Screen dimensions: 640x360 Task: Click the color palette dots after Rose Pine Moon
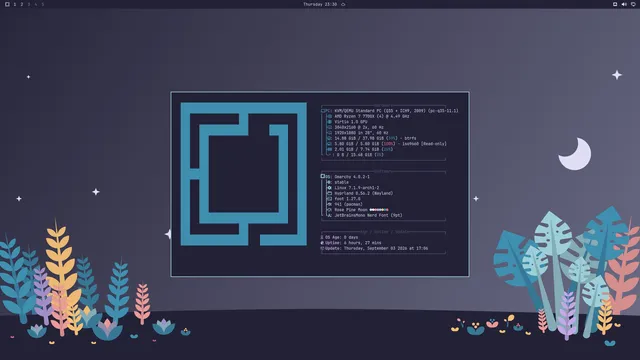click(x=379, y=210)
